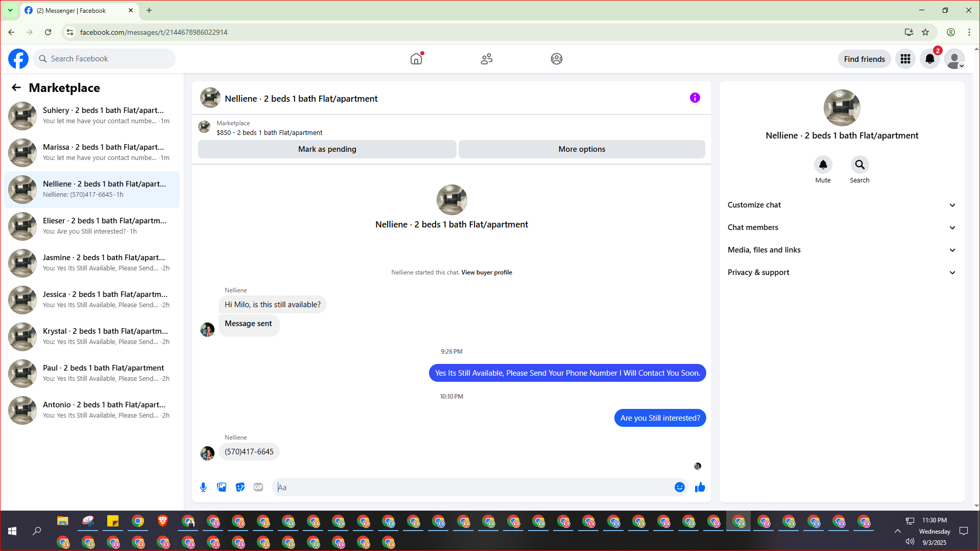Viewport: 980px width, 551px height.
Task: Open the browser install app icon
Action: 909,32
